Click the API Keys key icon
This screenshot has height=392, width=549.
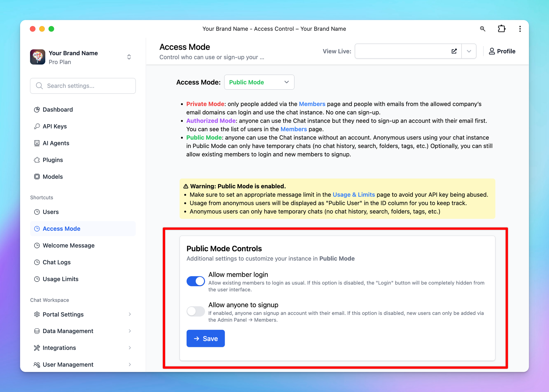click(37, 126)
